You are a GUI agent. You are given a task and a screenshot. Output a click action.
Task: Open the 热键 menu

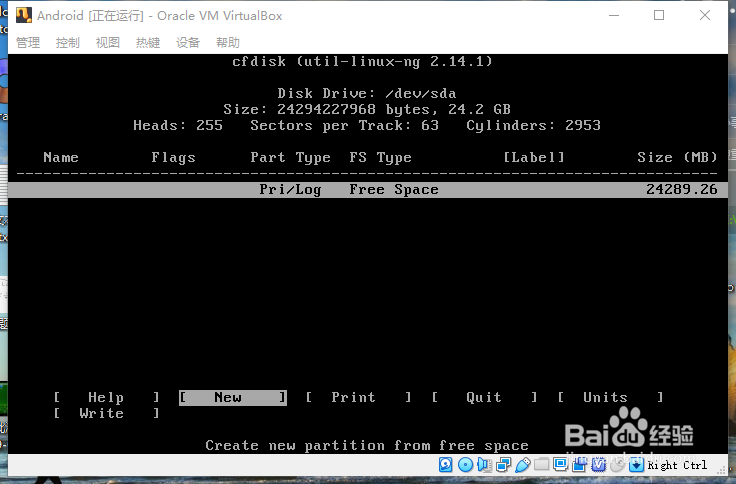point(148,43)
